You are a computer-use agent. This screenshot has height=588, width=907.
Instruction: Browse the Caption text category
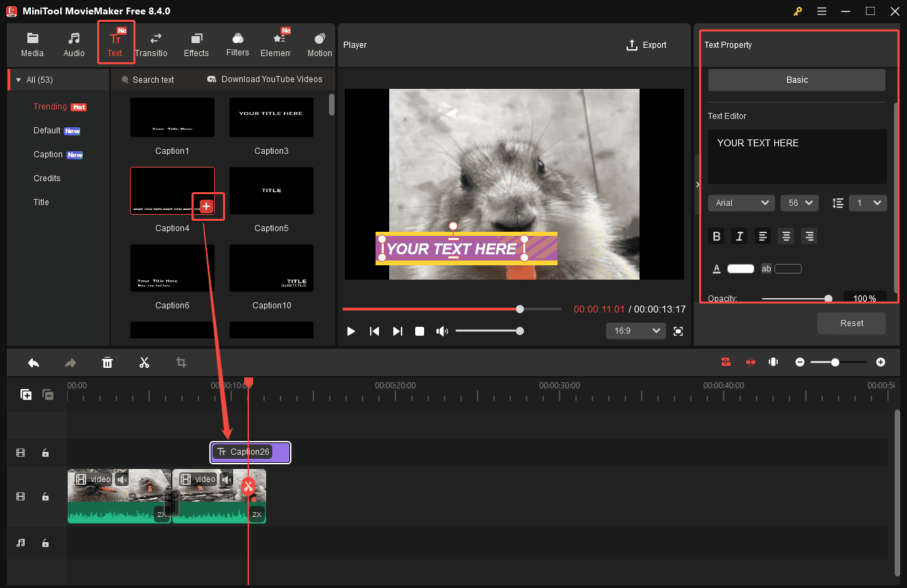[x=48, y=154]
